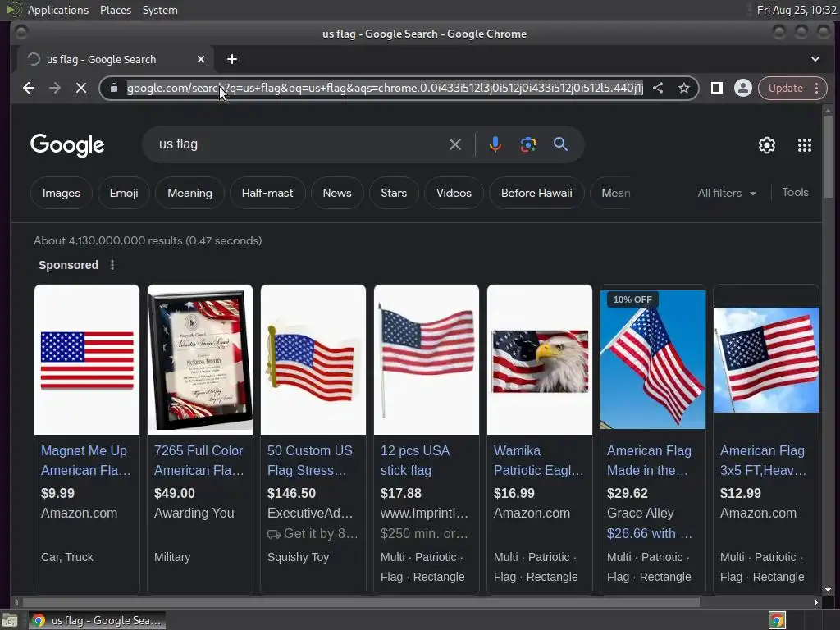Viewport: 840px width, 630px height.
Task: Click the scroll-right arrow
Action: (x=815, y=602)
